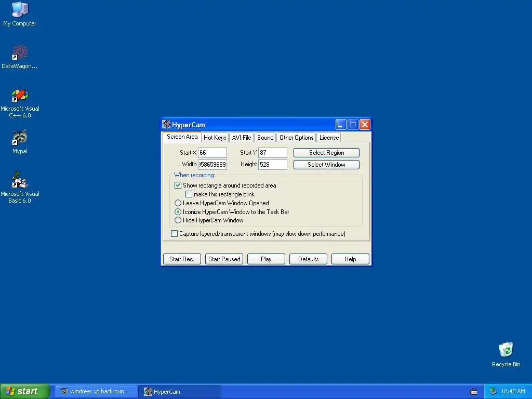532x399 pixels.
Task: Enable make this rectangle blink
Action: pos(189,194)
